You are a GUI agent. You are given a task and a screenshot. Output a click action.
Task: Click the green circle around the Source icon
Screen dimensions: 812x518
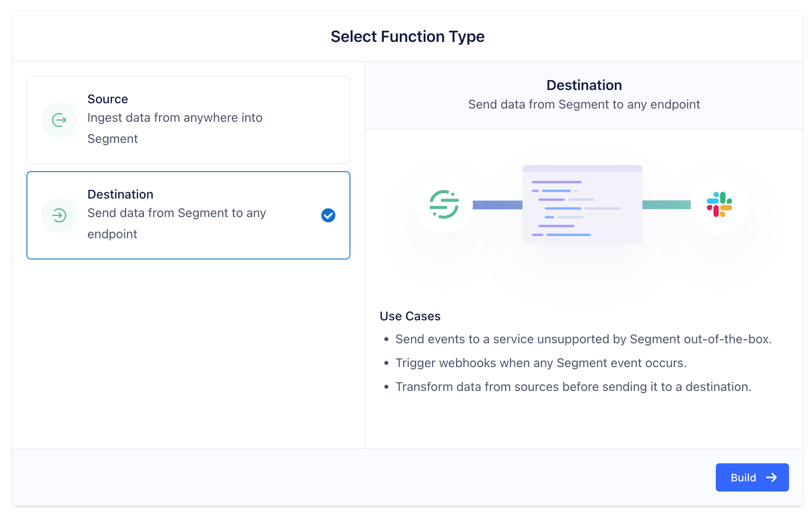(x=59, y=120)
